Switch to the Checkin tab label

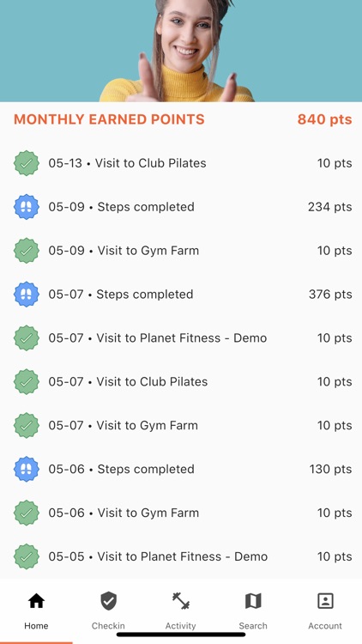click(108, 626)
